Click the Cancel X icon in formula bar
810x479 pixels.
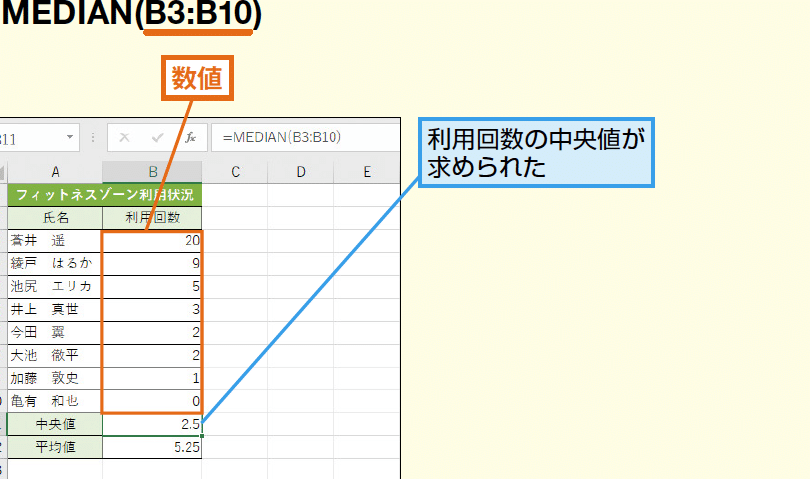pos(125,137)
